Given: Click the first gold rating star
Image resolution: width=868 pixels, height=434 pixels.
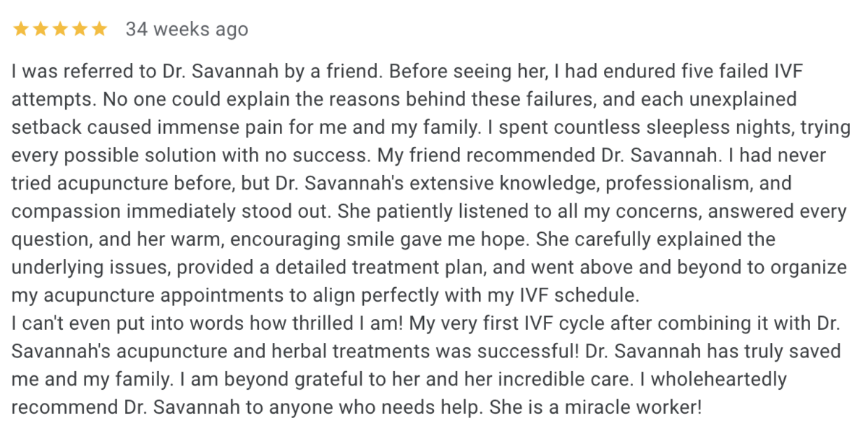Looking at the screenshot, I should tap(21, 29).
